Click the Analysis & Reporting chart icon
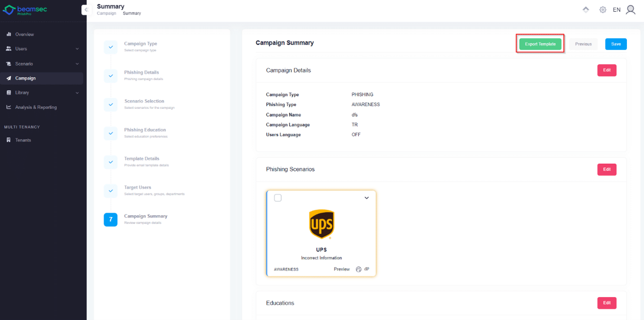Screen dimensions: 644x320 click(9, 107)
